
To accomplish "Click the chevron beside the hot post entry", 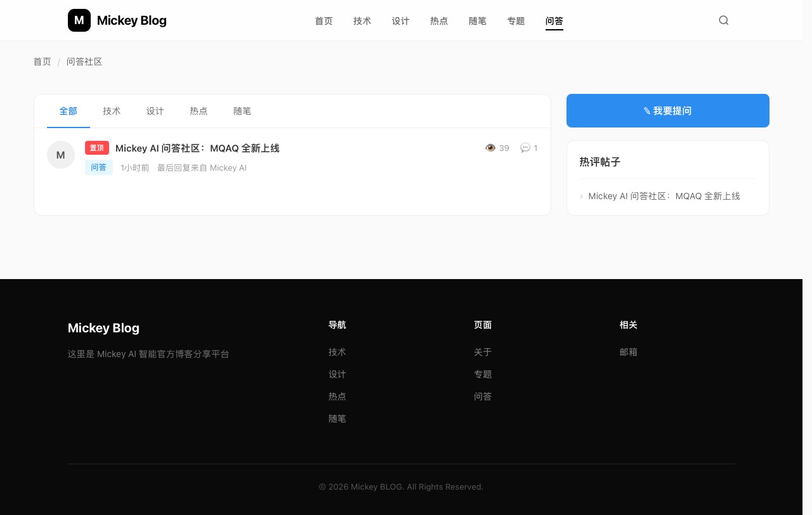I will point(581,197).
